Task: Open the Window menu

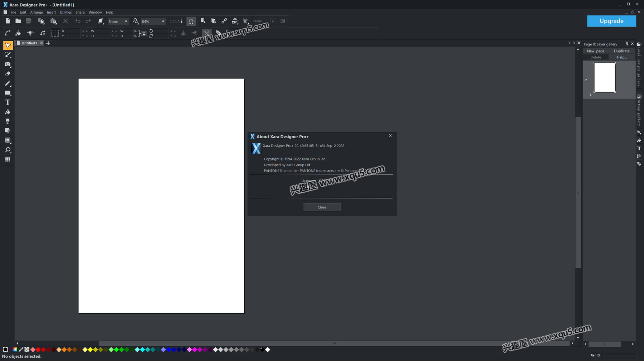Action: 95,12
